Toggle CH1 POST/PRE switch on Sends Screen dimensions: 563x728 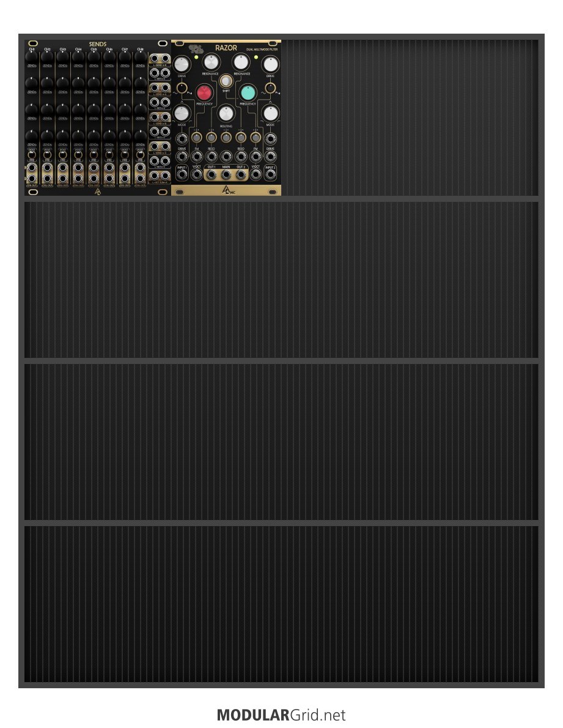[32, 155]
